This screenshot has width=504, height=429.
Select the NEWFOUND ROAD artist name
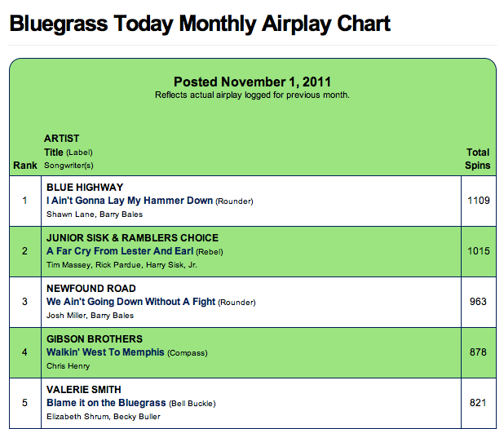pyautogui.click(x=91, y=289)
